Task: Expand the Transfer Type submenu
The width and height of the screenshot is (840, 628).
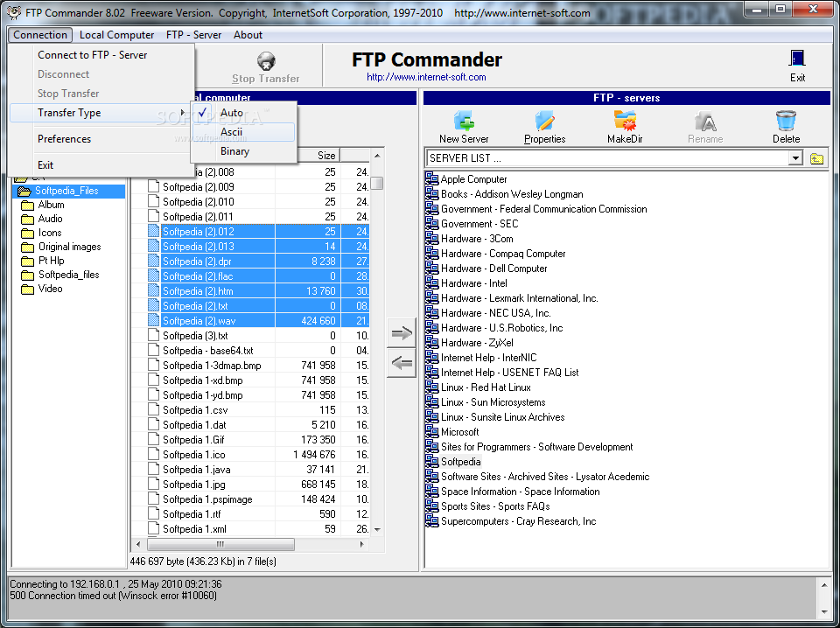Action: pos(101,113)
